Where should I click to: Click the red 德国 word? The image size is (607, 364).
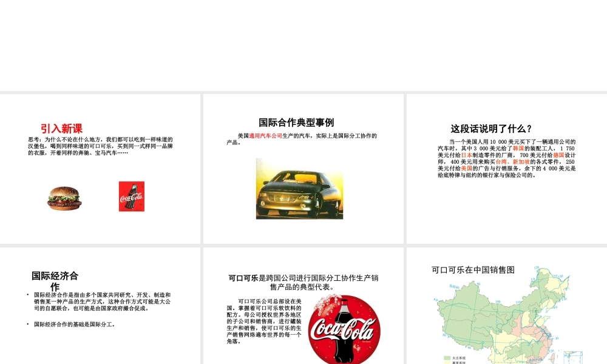click(x=558, y=155)
